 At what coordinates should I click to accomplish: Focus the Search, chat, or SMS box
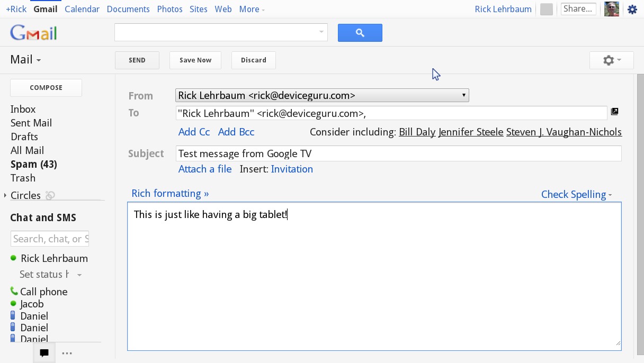pyautogui.click(x=50, y=239)
